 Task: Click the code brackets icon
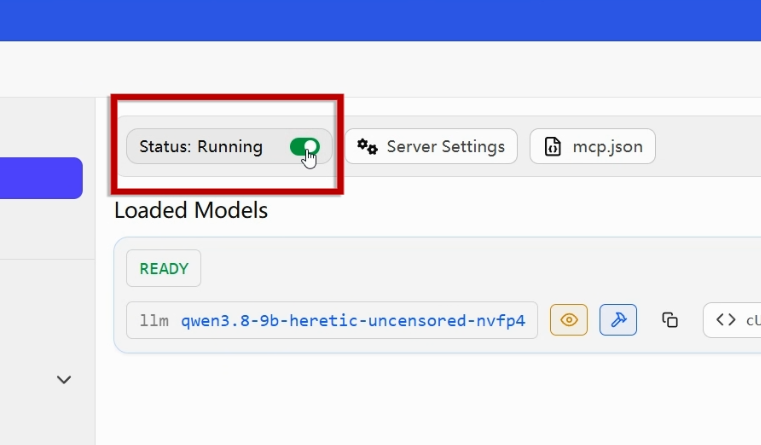[726, 320]
